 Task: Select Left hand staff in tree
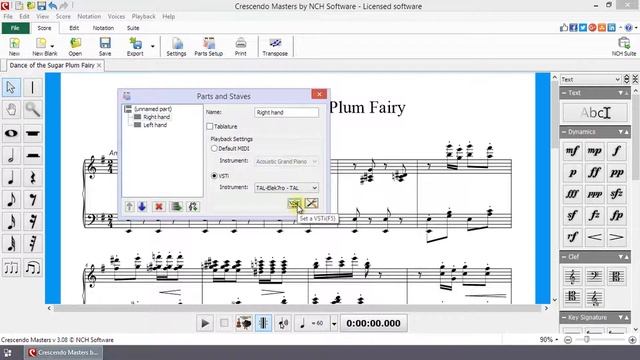click(x=155, y=125)
